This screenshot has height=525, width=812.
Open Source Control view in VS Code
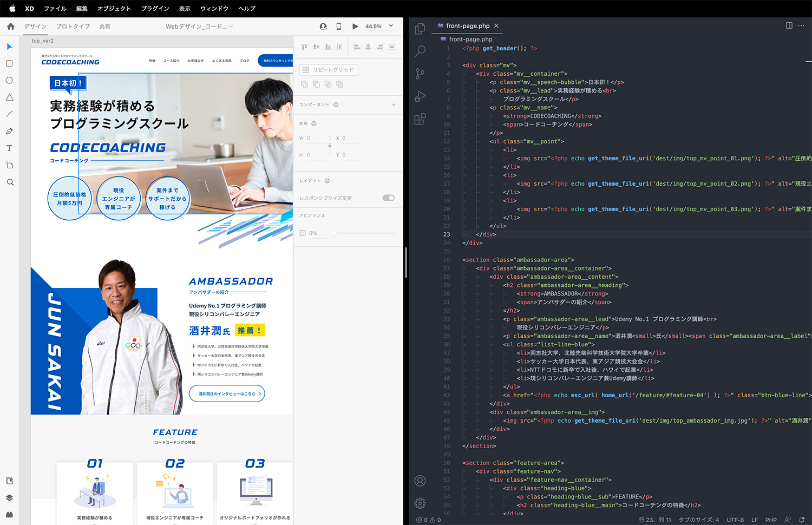tap(420, 74)
